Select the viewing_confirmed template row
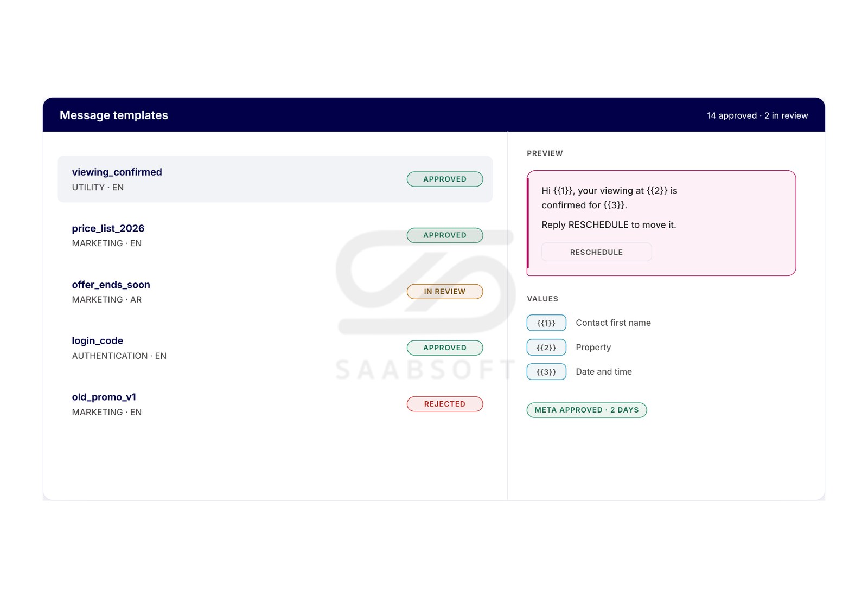The image size is (868, 598). [275, 179]
